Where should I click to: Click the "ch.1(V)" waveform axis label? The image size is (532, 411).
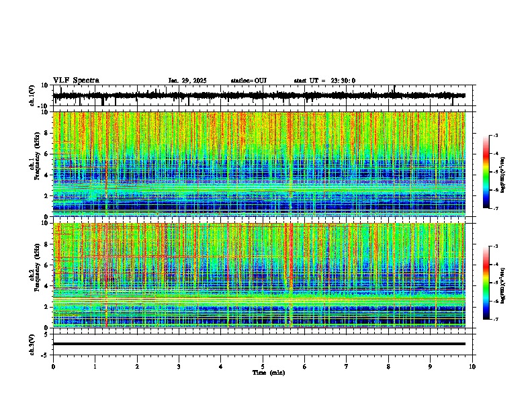point(32,95)
